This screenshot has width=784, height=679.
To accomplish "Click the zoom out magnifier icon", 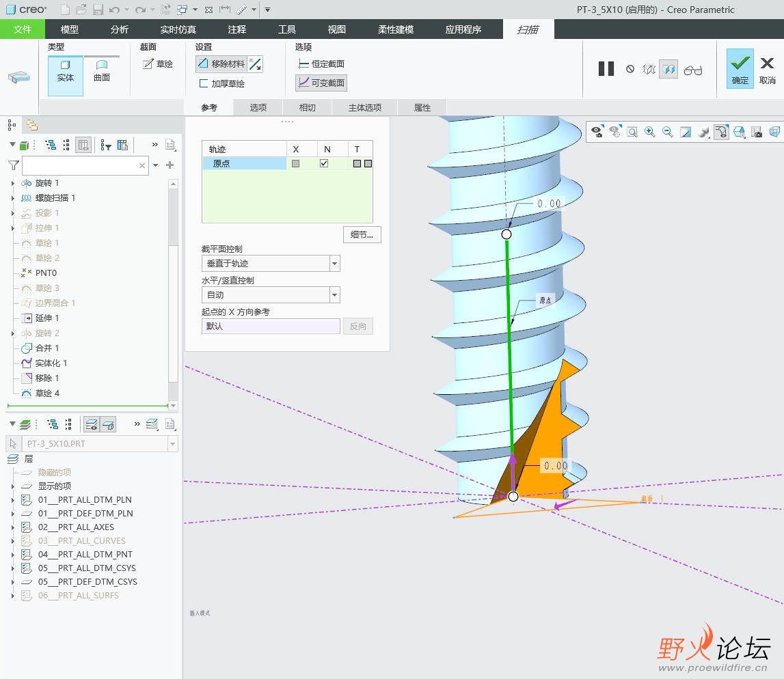I will pyautogui.click(x=667, y=132).
